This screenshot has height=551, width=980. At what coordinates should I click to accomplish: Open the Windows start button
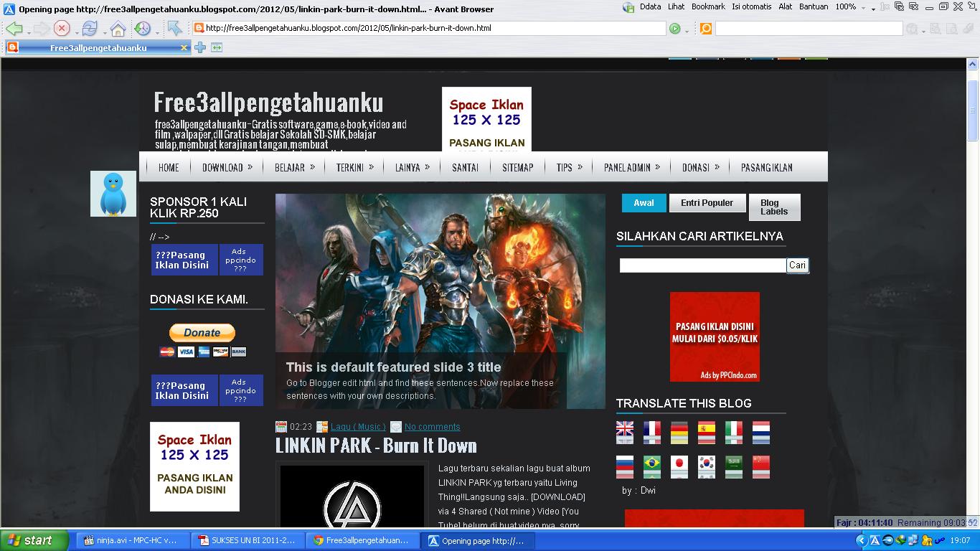pyautogui.click(x=34, y=541)
